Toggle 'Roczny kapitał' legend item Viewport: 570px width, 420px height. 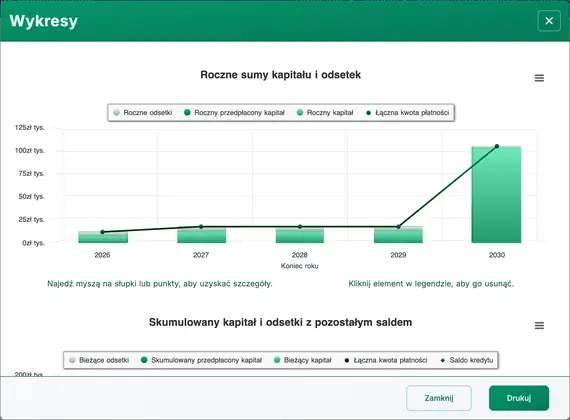pyautogui.click(x=325, y=113)
